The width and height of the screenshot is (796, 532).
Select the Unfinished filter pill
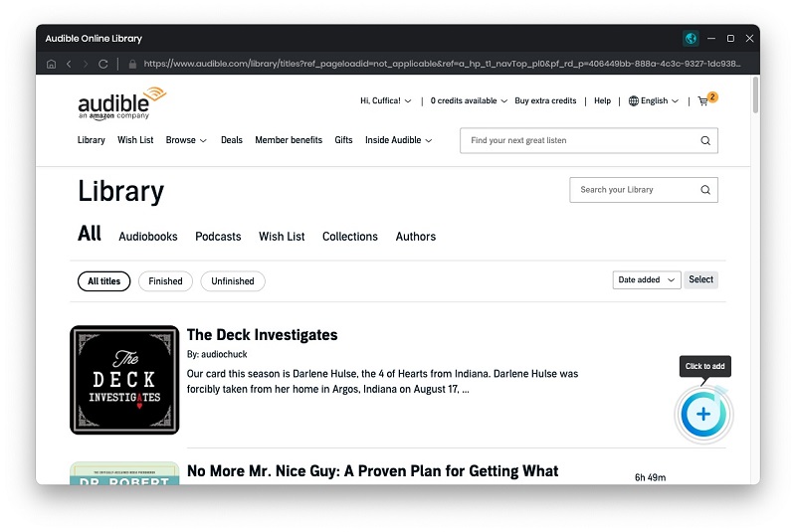point(233,281)
